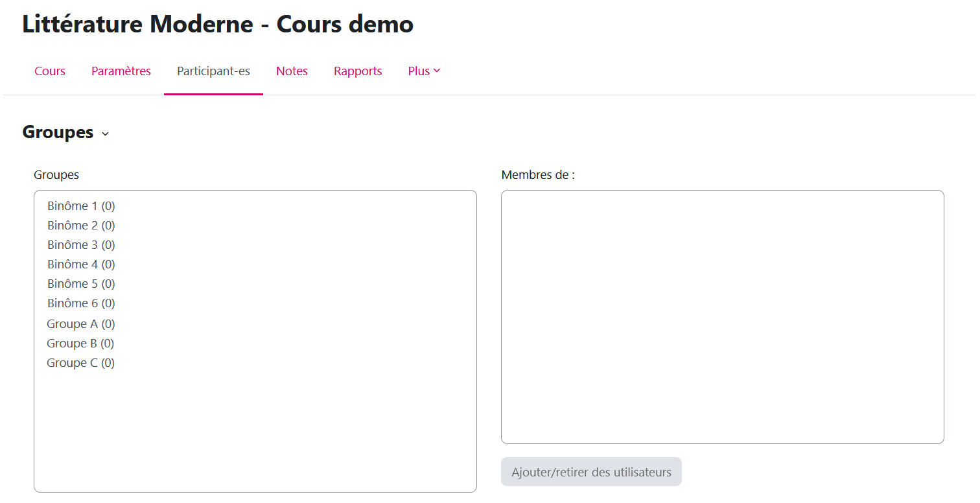
Task: Go to the Rapports tab
Action: click(x=358, y=71)
